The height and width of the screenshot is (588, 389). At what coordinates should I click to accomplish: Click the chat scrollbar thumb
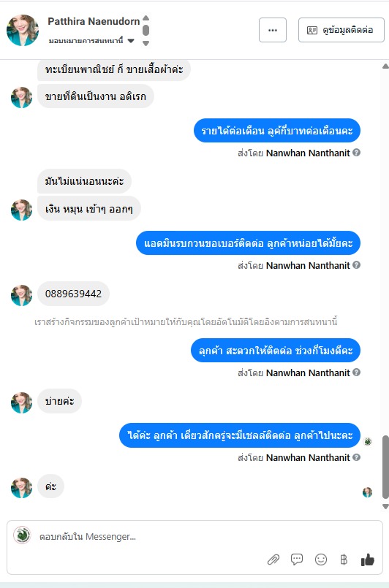tap(385, 467)
